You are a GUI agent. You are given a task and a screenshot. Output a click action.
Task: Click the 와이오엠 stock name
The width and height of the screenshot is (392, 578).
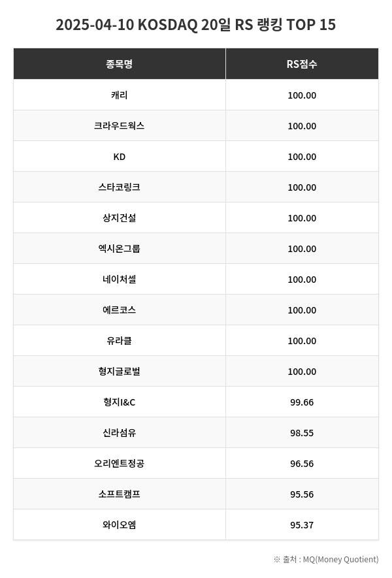point(119,525)
